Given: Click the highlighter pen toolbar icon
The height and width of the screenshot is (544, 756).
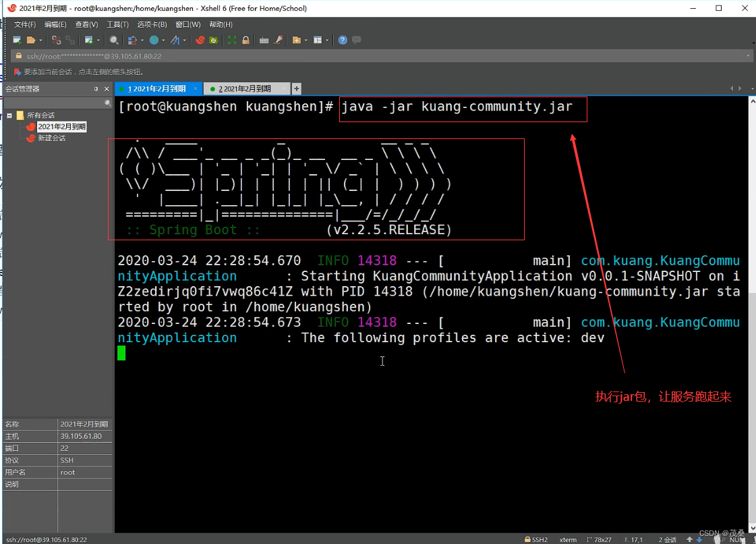Looking at the screenshot, I should [278, 40].
